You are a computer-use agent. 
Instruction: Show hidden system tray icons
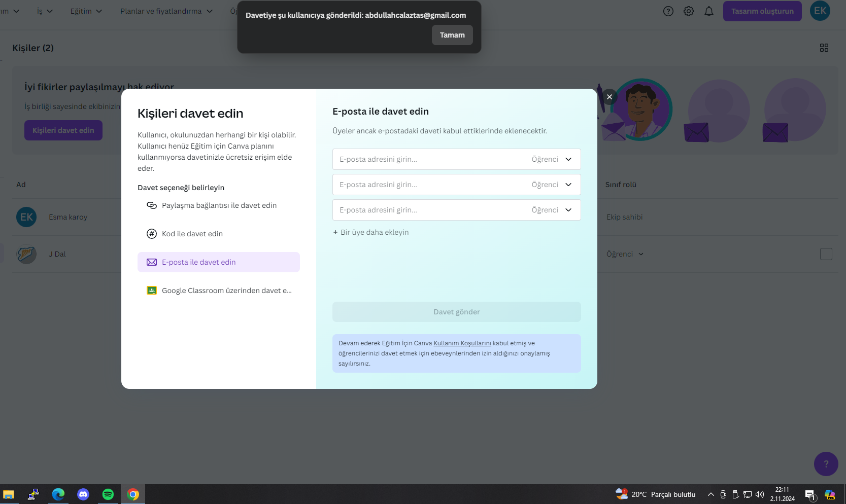(711, 494)
